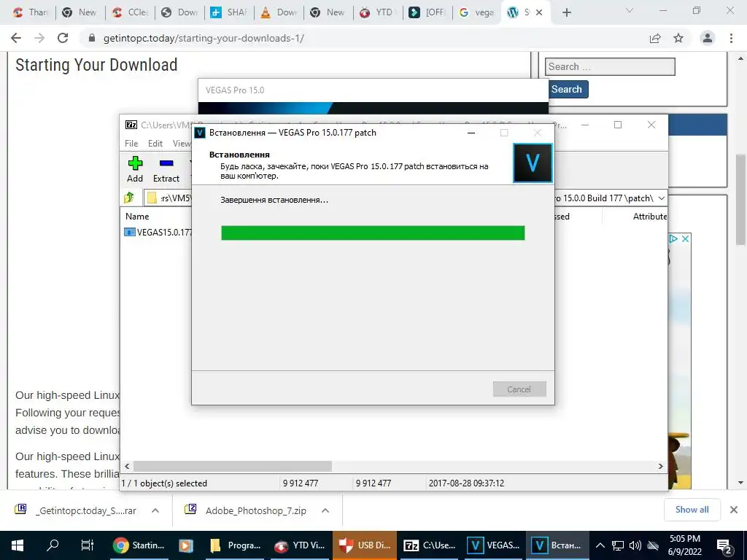Open Edit menu in 7-Zip
Viewport: 747px width, 560px height.
155,144
